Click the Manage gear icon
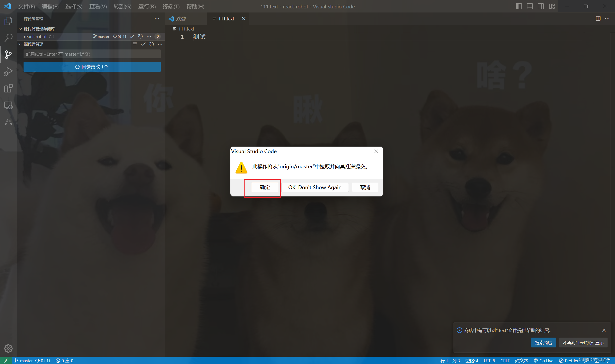This screenshot has height=364, width=615. click(x=8, y=348)
